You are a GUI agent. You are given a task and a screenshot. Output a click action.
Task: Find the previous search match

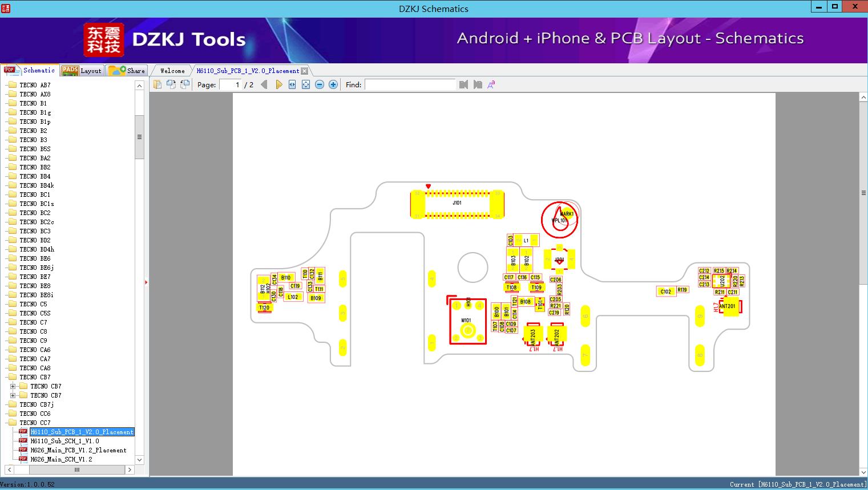[x=463, y=84]
